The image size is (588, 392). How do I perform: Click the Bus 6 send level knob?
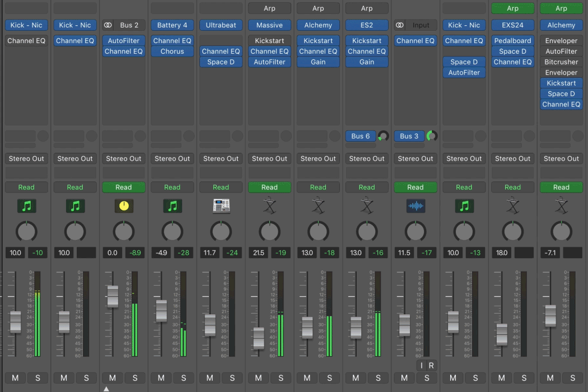[x=383, y=136]
